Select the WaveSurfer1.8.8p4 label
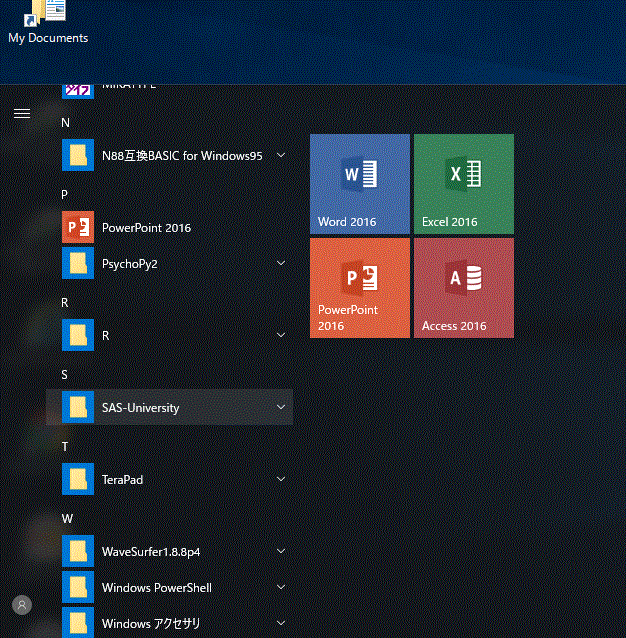 151,552
